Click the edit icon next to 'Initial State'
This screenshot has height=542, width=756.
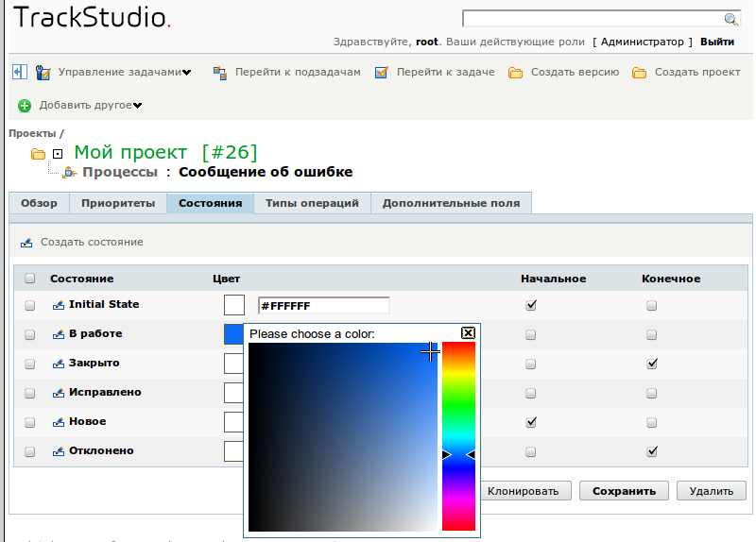pos(58,305)
